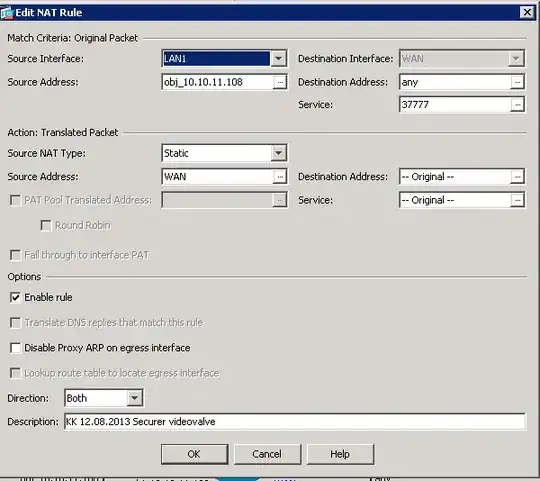This screenshot has width=540, height=481.
Task: Toggle PAT Pool Translated Address checkbox
Action: pos(15,200)
